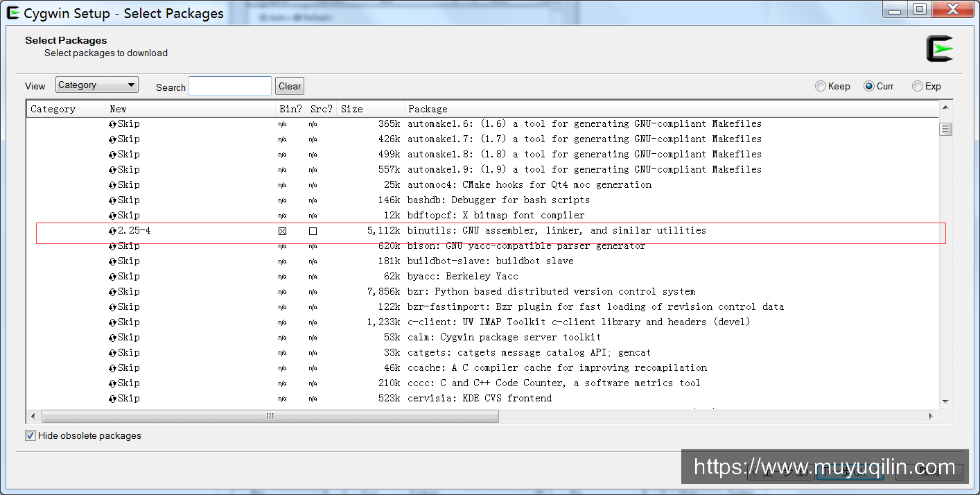Toggle the Src checkbox for binutils
Screen dimensions: 980x495
point(313,231)
